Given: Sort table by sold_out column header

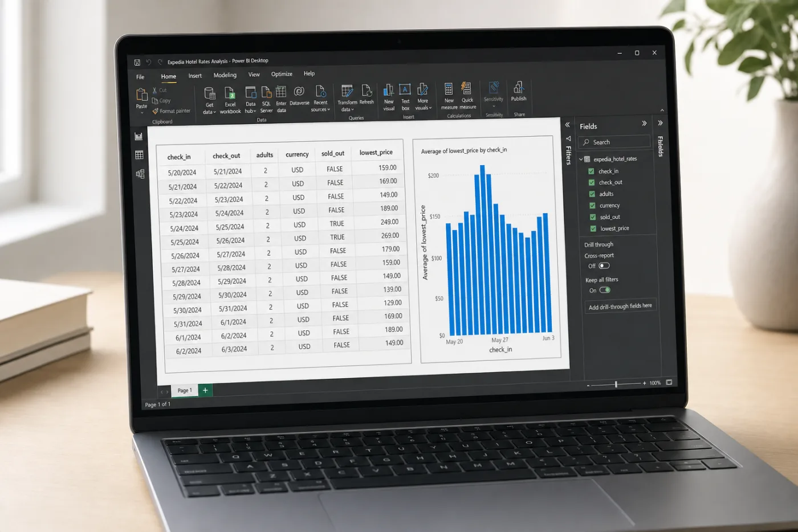Looking at the screenshot, I should [333, 154].
